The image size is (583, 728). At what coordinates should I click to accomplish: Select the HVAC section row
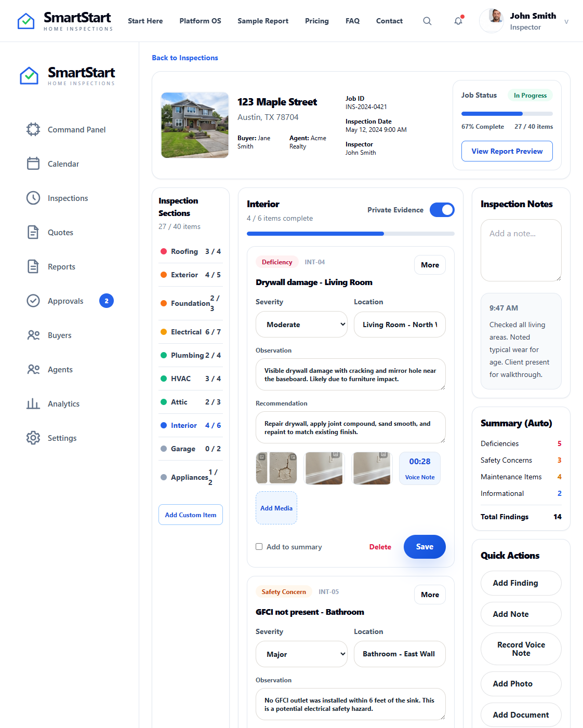[x=191, y=379]
